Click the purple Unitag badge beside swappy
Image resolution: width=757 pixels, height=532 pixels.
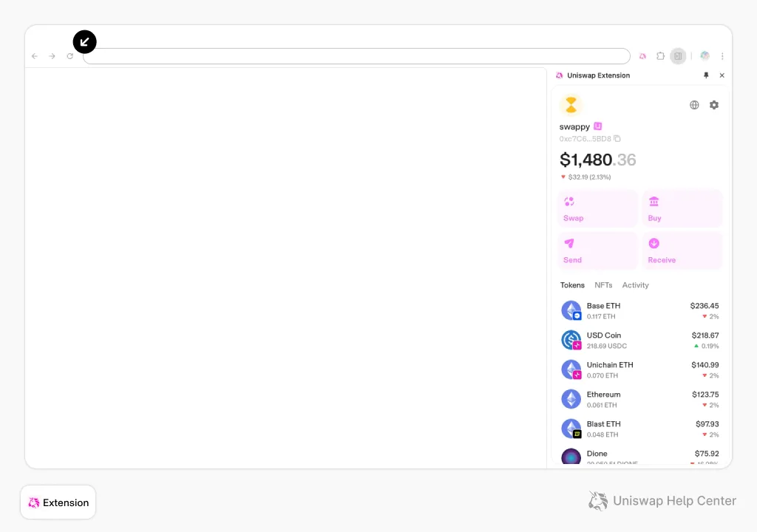point(597,126)
